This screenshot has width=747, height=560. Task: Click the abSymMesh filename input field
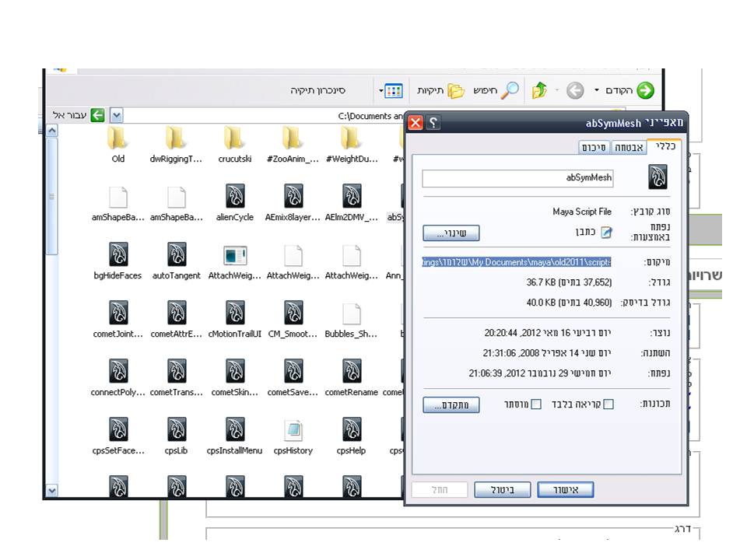pyautogui.click(x=518, y=178)
